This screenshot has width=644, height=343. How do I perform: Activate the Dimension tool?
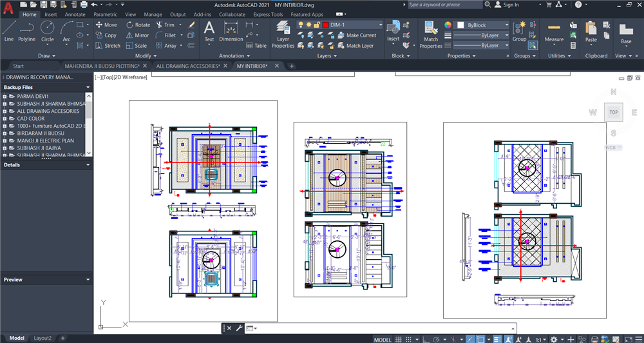[x=231, y=31]
